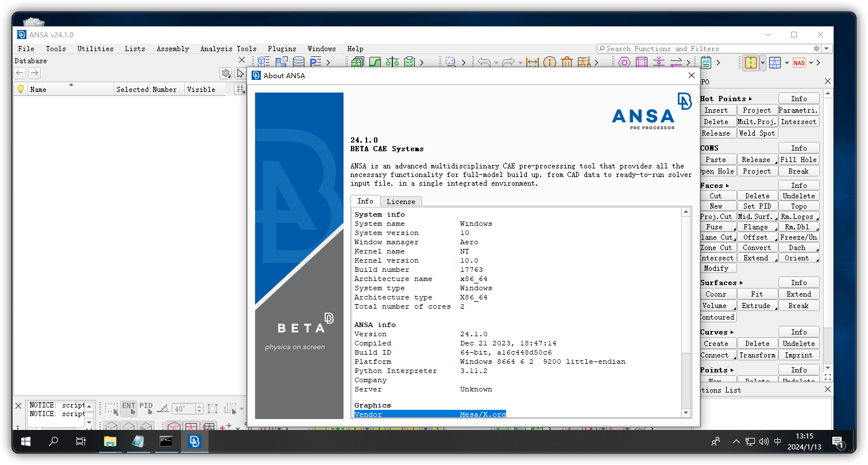Click the 40° angle input field
This screenshot has height=465, width=868.
click(x=184, y=409)
